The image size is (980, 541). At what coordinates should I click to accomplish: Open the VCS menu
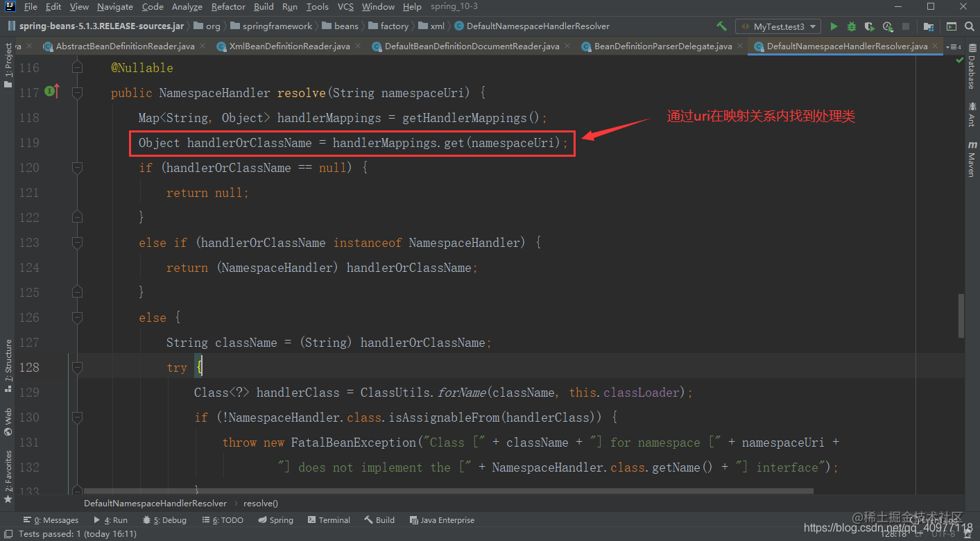[345, 7]
